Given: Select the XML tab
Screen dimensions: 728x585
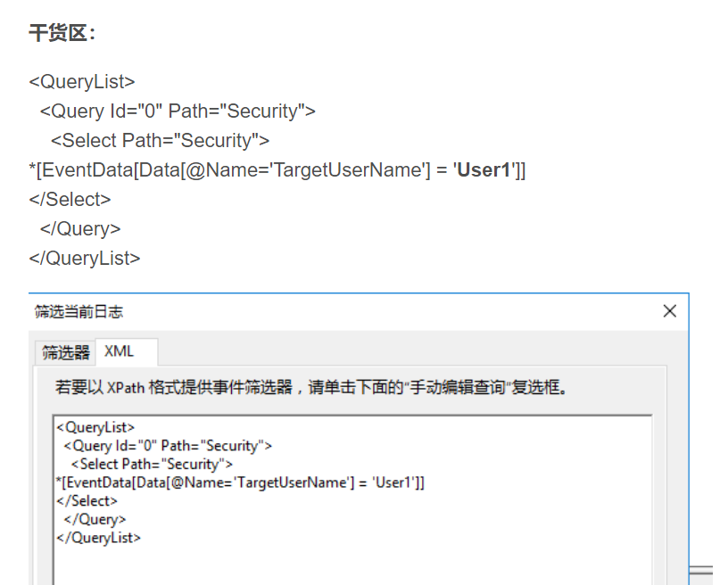Looking at the screenshot, I should (120, 351).
